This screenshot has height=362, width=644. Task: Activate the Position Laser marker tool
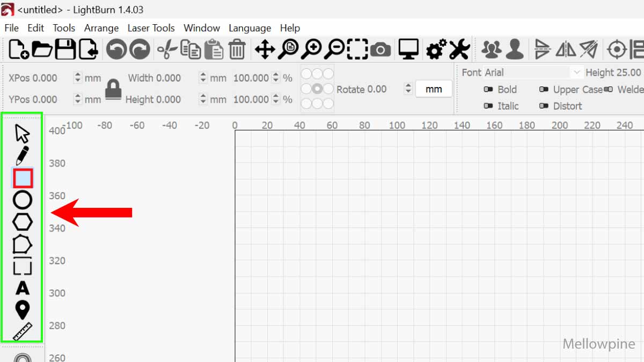point(23,310)
